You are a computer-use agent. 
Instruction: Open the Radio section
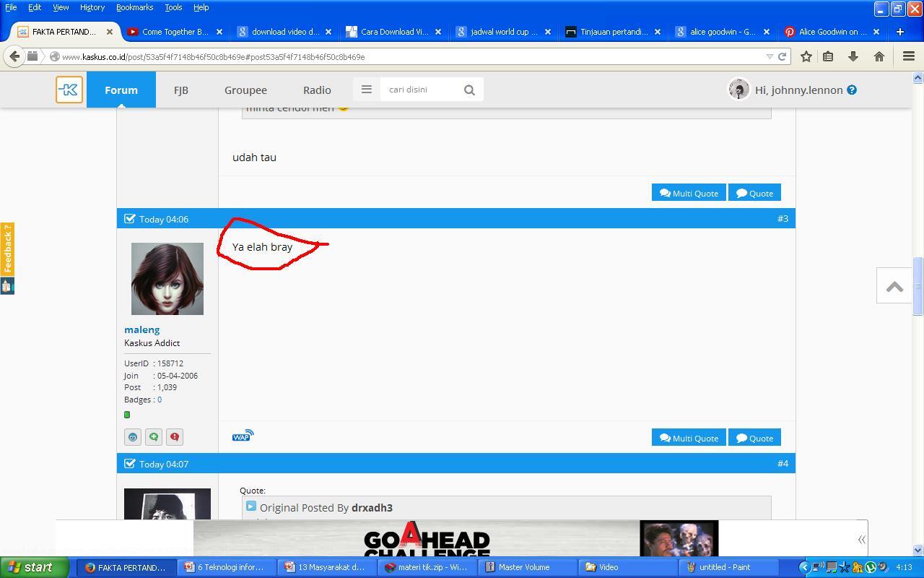pos(317,90)
